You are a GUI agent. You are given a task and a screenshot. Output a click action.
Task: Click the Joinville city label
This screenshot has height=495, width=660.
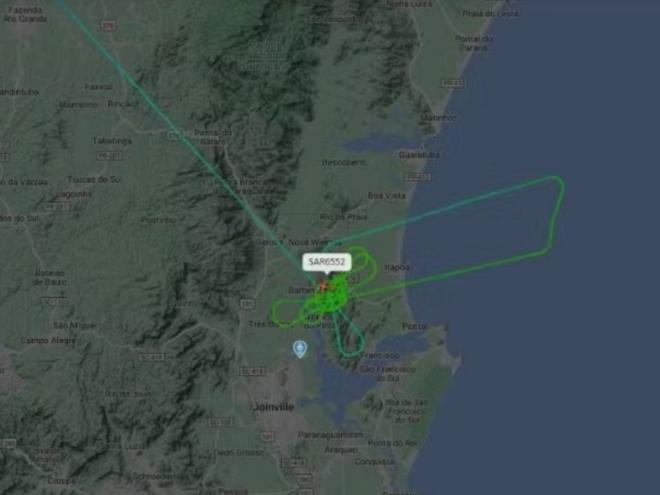[274, 407]
